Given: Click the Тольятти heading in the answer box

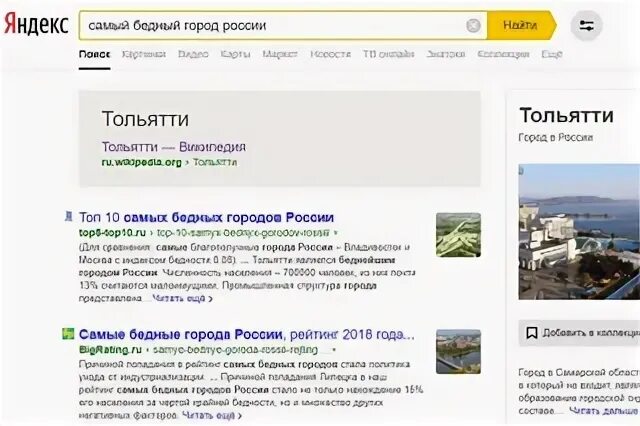Looking at the screenshot, I should 145,119.
